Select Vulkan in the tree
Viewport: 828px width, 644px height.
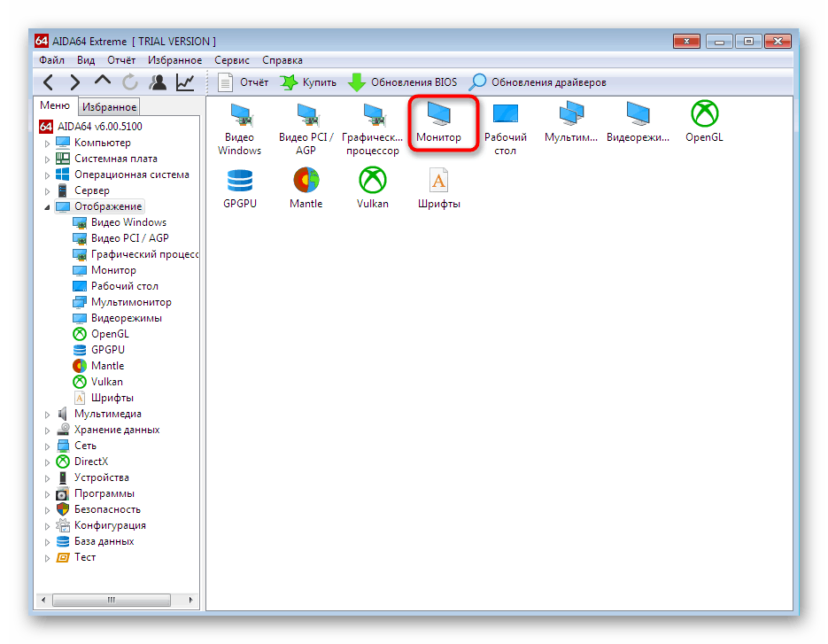[97, 382]
